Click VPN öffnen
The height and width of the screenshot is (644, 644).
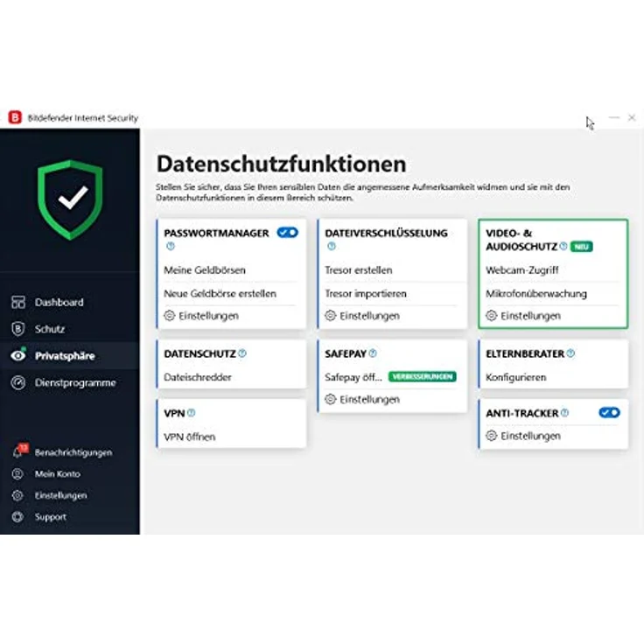(189, 437)
